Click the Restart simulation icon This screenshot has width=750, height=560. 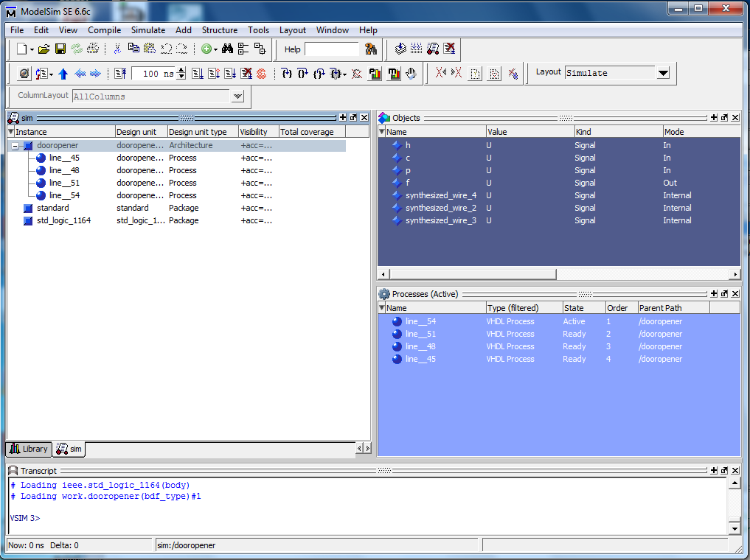(x=120, y=74)
